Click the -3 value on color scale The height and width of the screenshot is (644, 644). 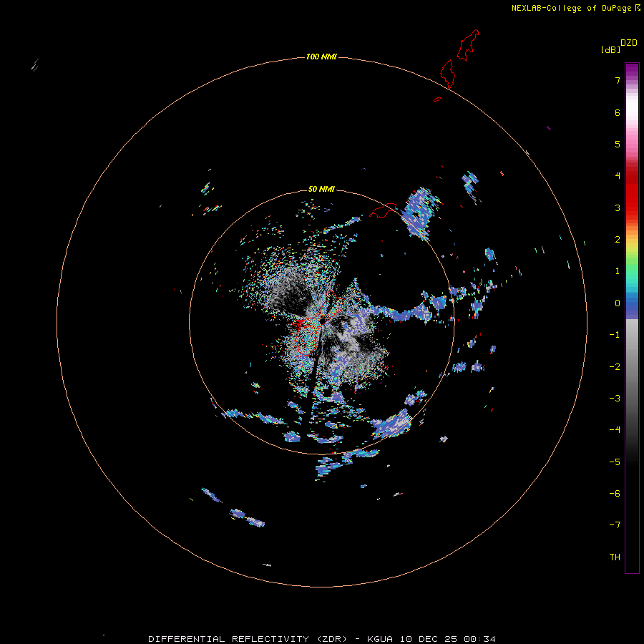tap(615, 399)
